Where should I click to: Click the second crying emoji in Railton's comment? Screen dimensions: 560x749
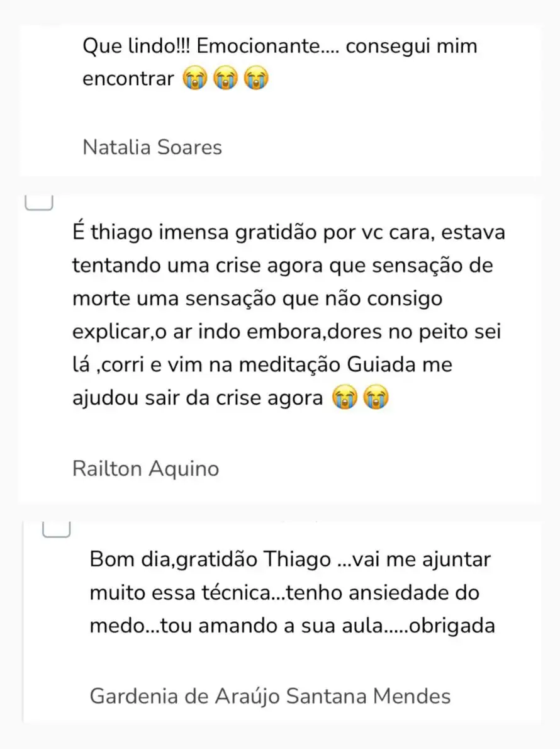pos(375,398)
